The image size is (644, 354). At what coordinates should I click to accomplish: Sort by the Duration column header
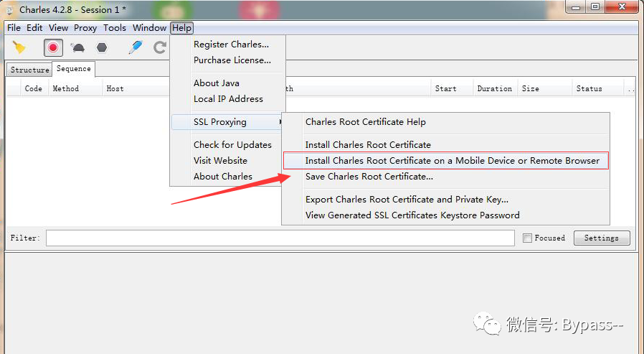(495, 88)
